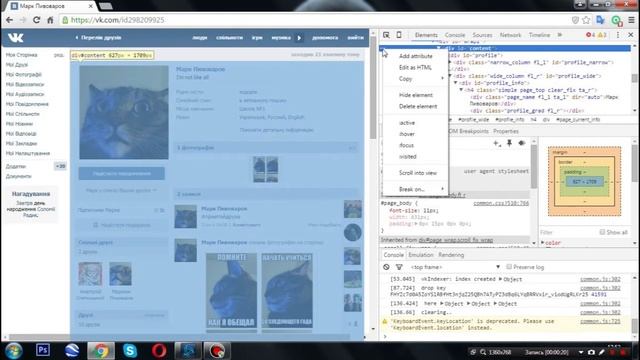640x360 pixels.
Task: Toggle the :hover state in context menu
Action: [x=407, y=134]
